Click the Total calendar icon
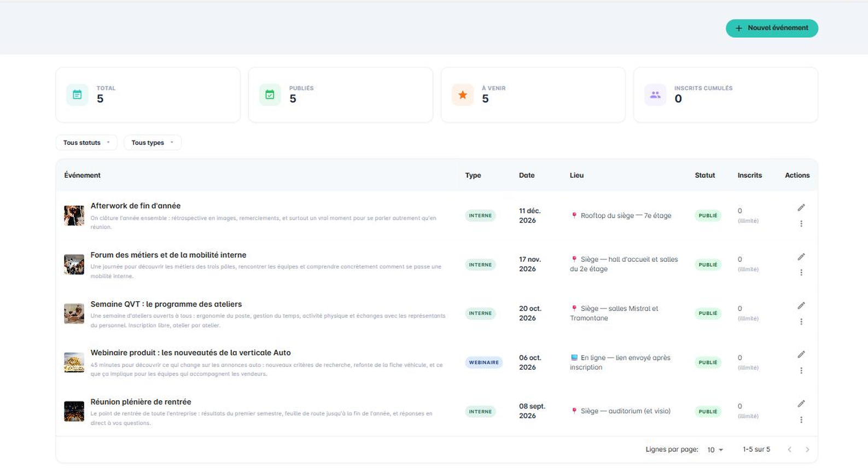The width and height of the screenshot is (868, 468). [x=77, y=95]
